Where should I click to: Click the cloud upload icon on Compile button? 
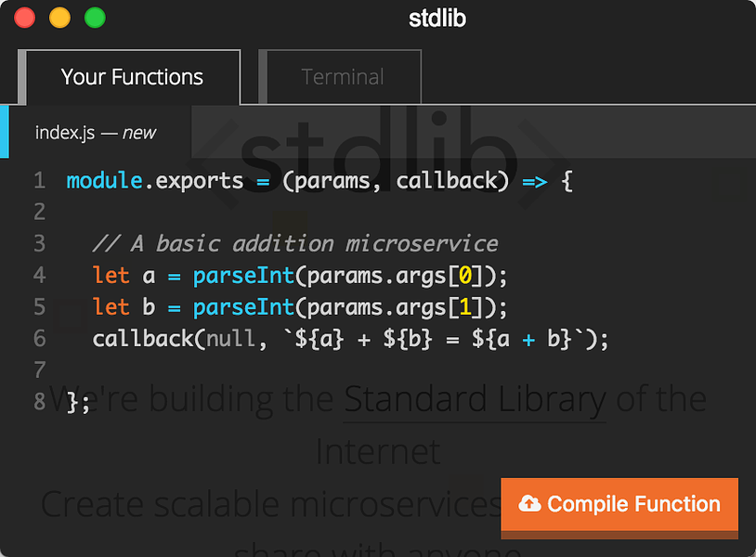coord(529,504)
